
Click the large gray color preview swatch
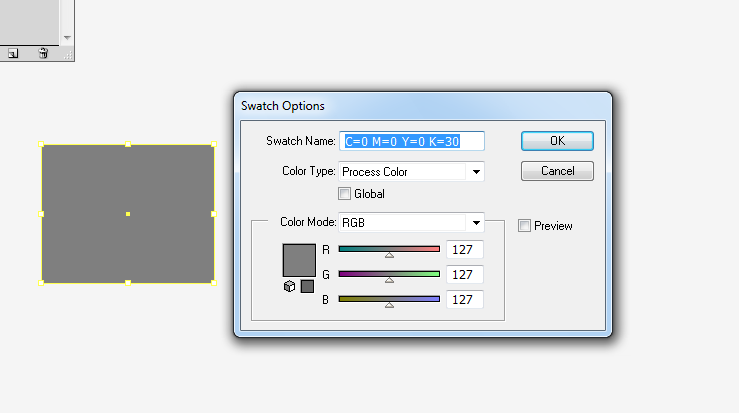(299, 260)
